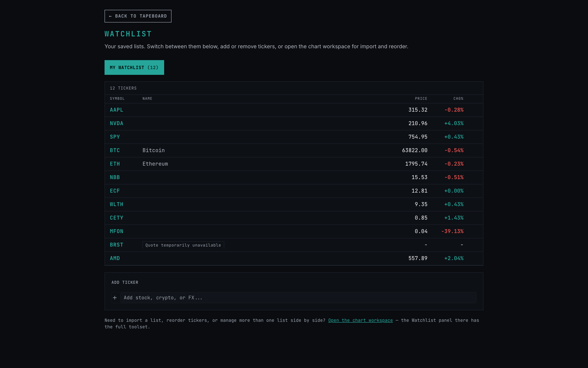Click the NAME column header

pos(147,99)
